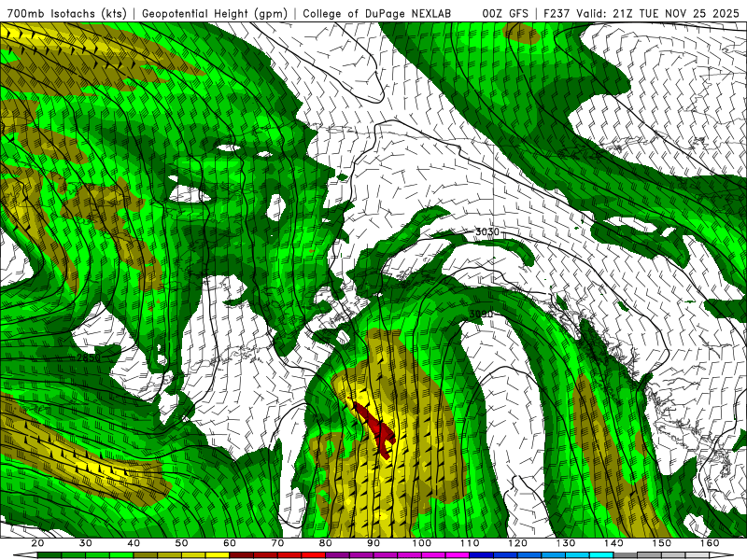Click the bright yellow swatch left of the 60 mark
Image resolution: width=747 pixels, height=560 pixels.
(218, 555)
